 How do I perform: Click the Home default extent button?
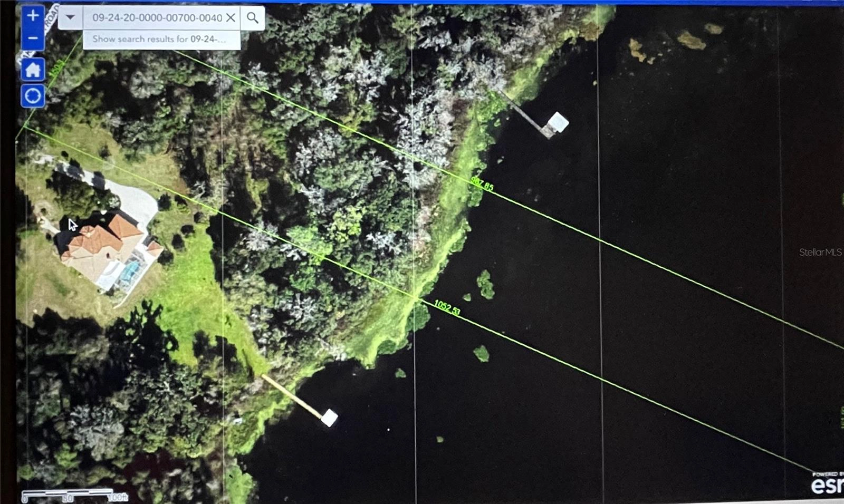click(x=33, y=70)
